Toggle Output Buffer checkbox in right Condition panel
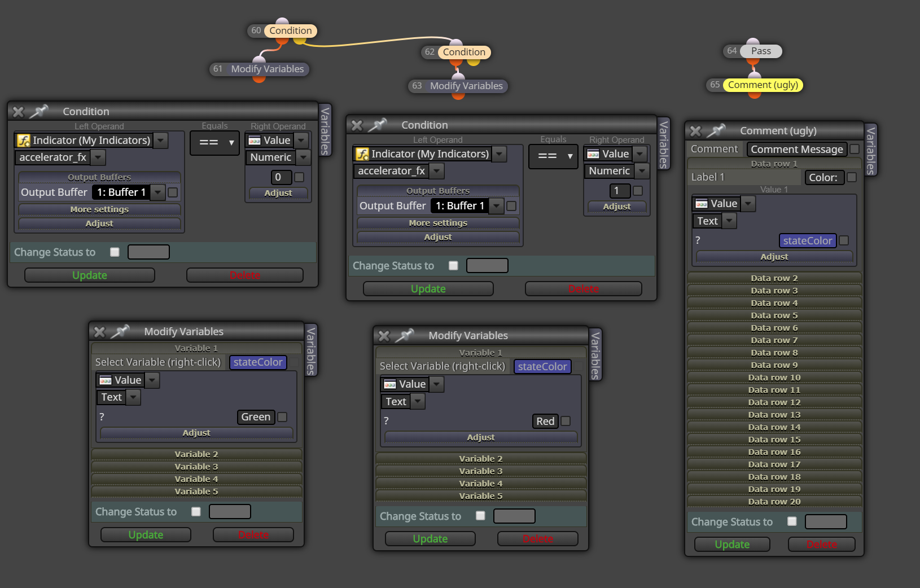Screen dimensions: 920x588 [512, 206]
